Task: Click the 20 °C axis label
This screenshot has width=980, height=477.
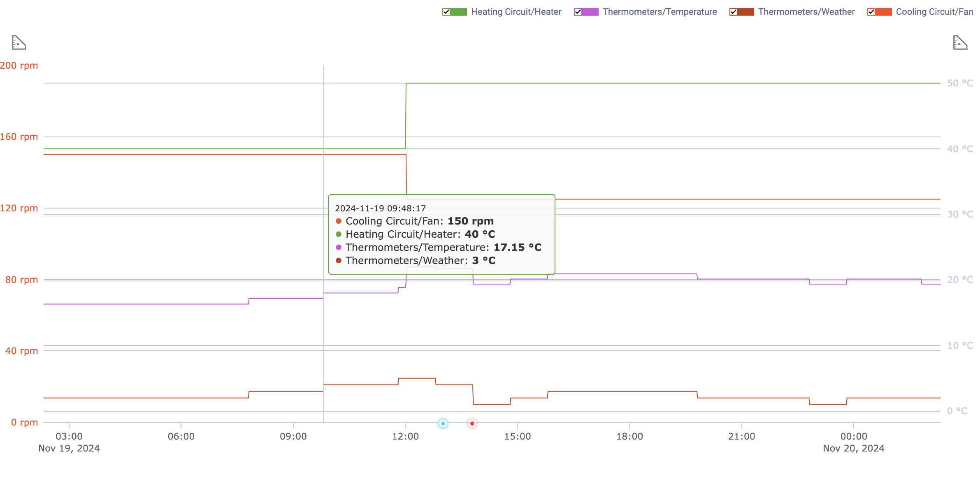Action: [960, 280]
